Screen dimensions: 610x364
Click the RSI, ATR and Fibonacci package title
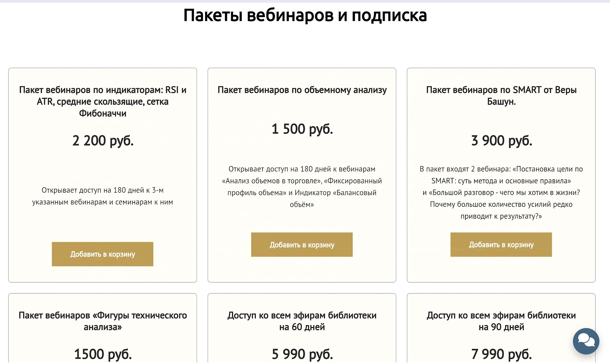coord(103,101)
